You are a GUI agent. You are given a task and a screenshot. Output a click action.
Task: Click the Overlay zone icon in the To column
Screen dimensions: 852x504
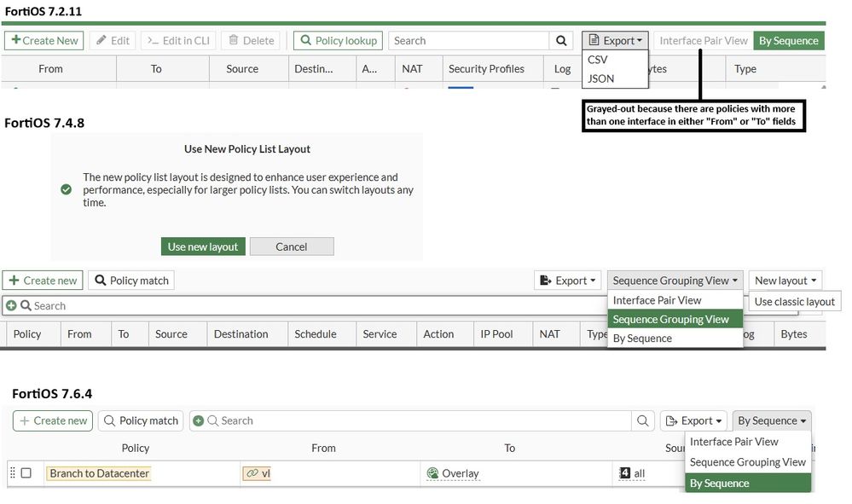(432, 473)
